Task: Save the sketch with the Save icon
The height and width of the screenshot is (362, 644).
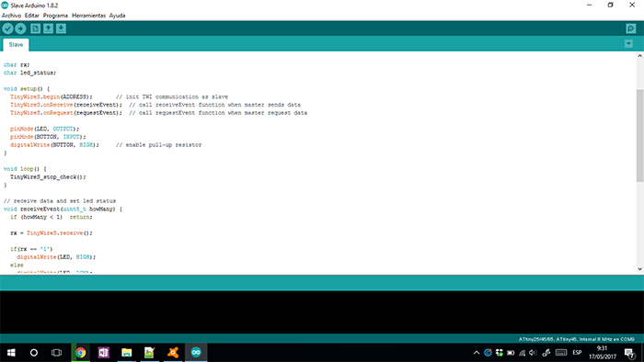Action: coord(62,28)
